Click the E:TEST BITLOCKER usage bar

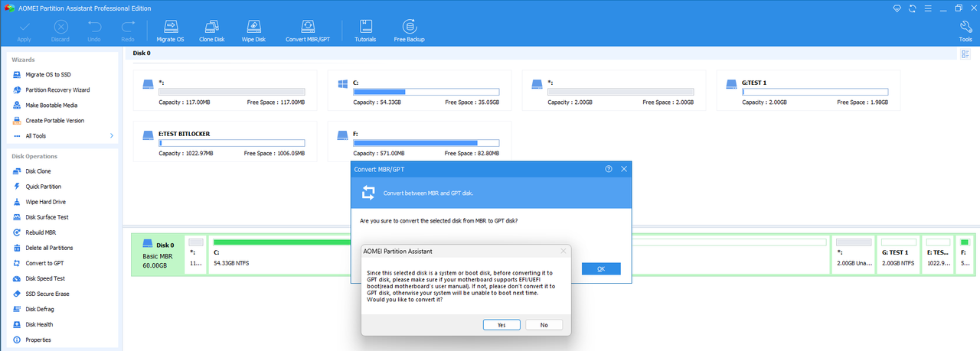(232, 143)
